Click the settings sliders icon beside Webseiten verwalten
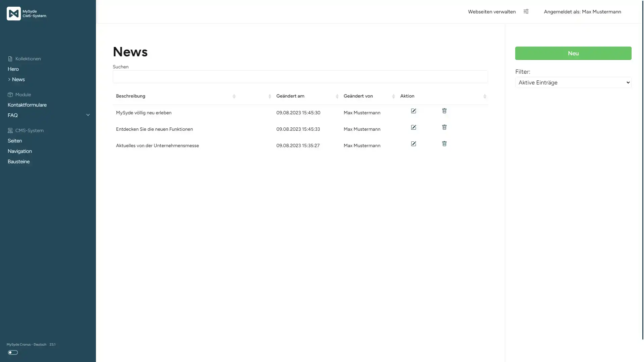The height and width of the screenshot is (362, 644). point(526,12)
